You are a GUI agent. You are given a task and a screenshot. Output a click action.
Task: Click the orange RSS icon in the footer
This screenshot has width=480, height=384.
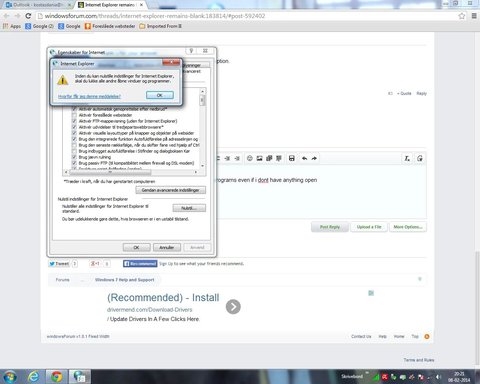[x=427, y=336]
